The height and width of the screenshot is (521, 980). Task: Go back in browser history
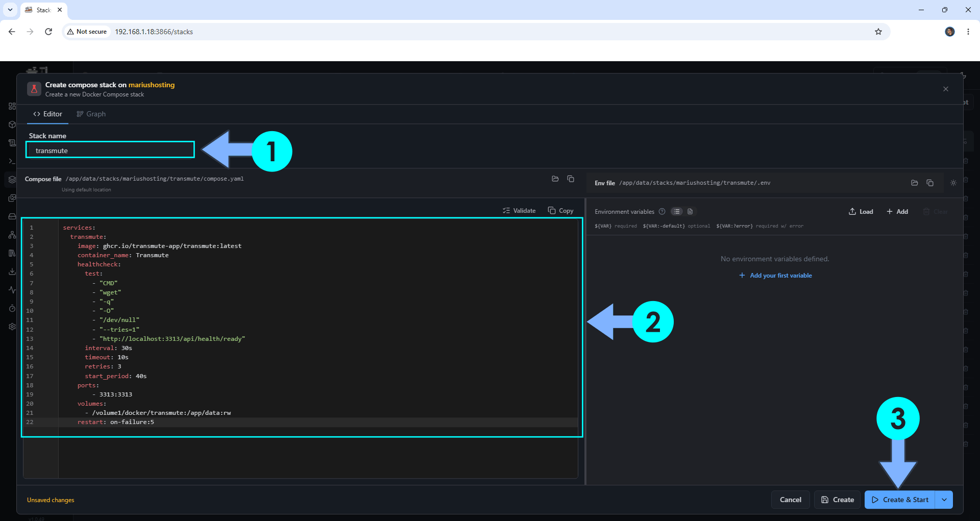click(x=12, y=32)
